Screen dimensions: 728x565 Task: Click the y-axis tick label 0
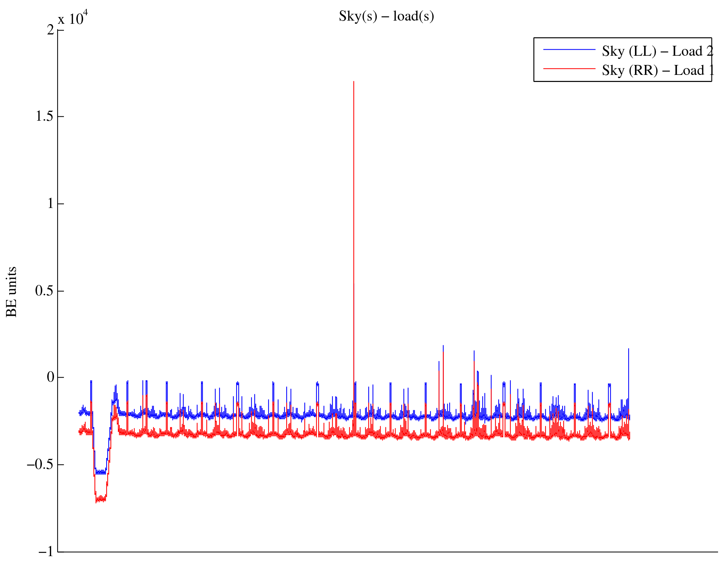pyautogui.click(x=50, y=377)
